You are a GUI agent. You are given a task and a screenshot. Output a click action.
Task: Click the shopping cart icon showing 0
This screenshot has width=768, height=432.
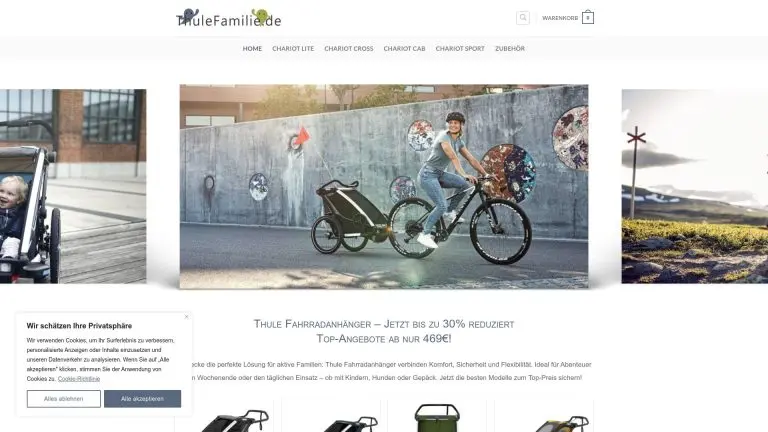(588, 18)
